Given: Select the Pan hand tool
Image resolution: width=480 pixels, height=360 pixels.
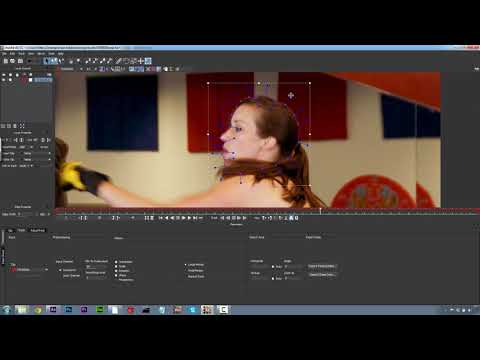Looking at the screenshot, I should pyautogui.click(x=71, y=61).
